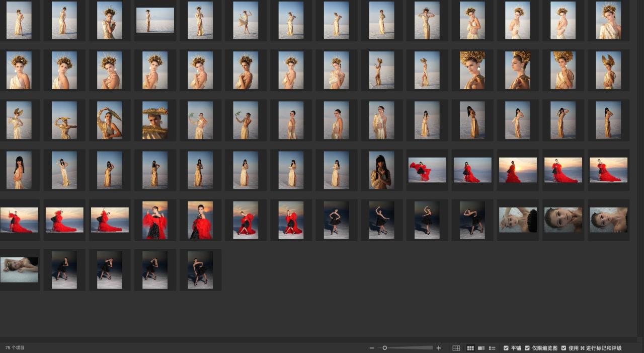Select close-up of dark-haired woman with bangs

381,170
